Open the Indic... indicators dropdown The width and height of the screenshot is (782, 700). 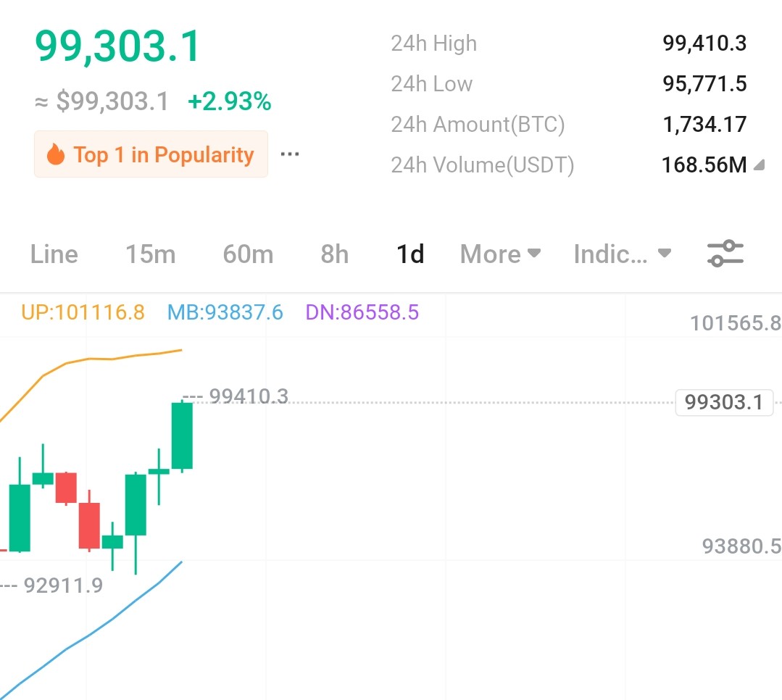623,254
